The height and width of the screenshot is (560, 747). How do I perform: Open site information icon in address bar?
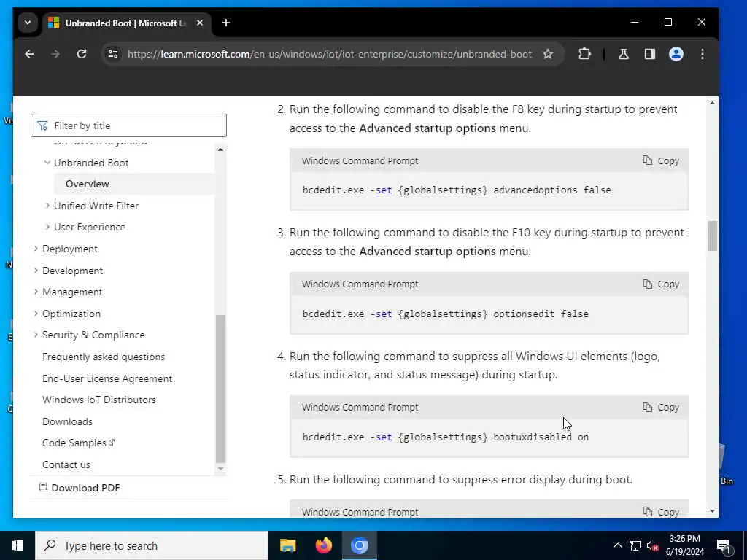pos(113,54)
